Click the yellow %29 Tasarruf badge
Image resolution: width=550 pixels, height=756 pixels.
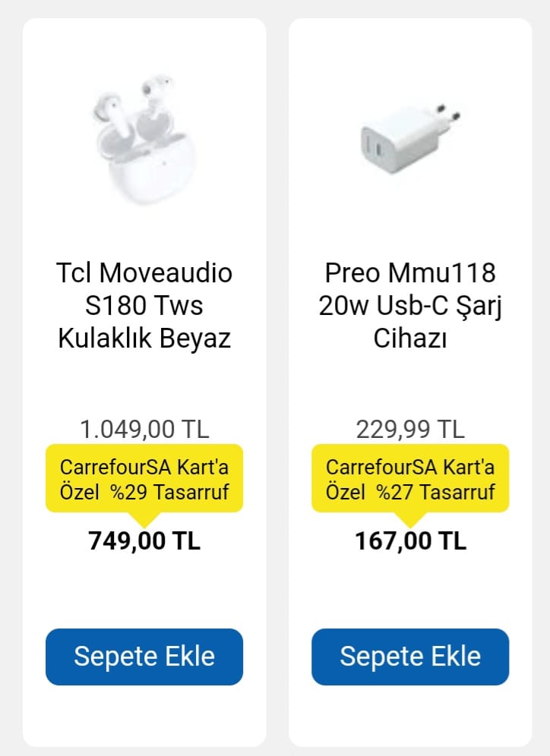click(x=144, y=479)
